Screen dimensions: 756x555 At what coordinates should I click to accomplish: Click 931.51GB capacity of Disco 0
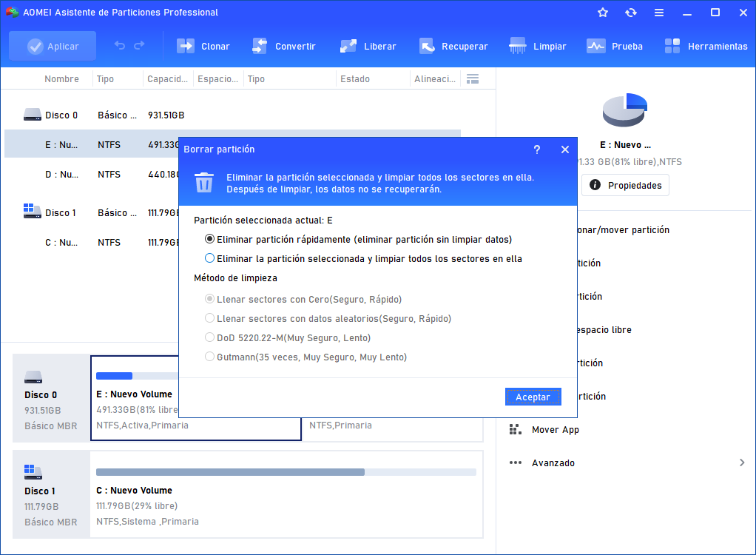[x=166, y=115]
